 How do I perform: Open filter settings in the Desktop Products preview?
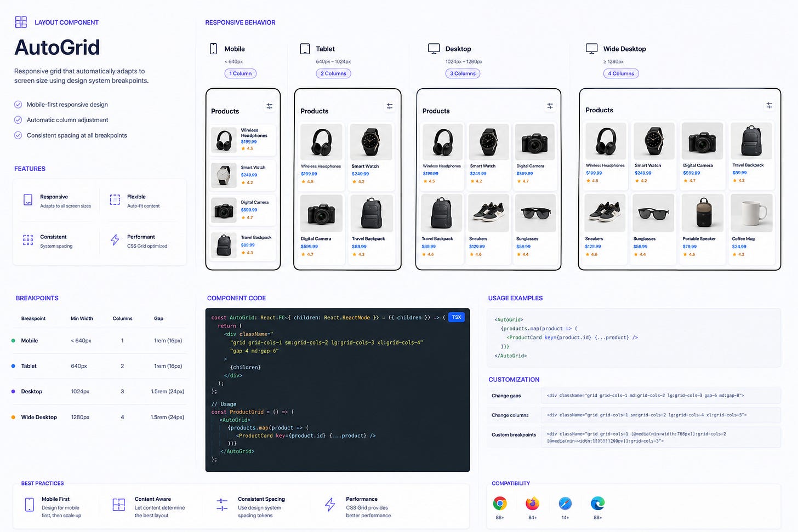(550, 106)
